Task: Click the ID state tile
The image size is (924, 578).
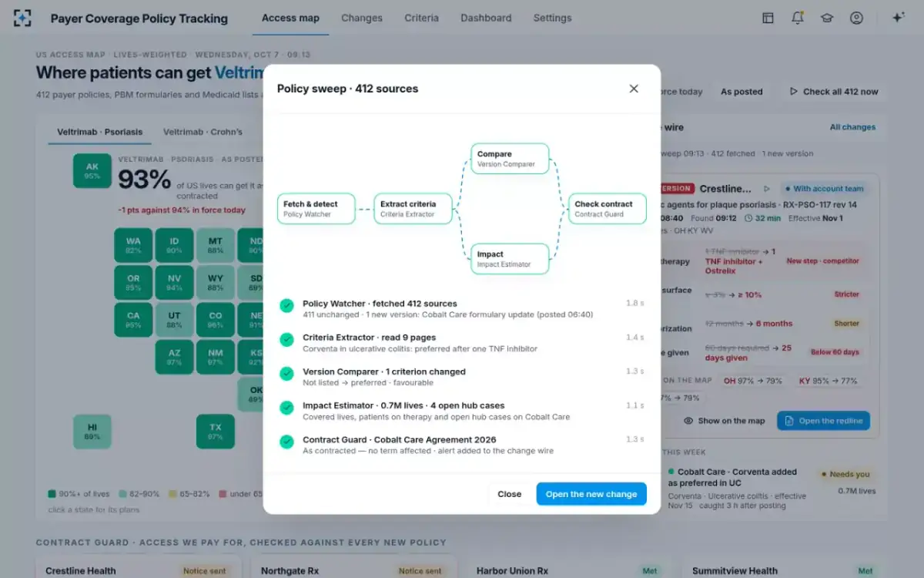Action: 175,245
